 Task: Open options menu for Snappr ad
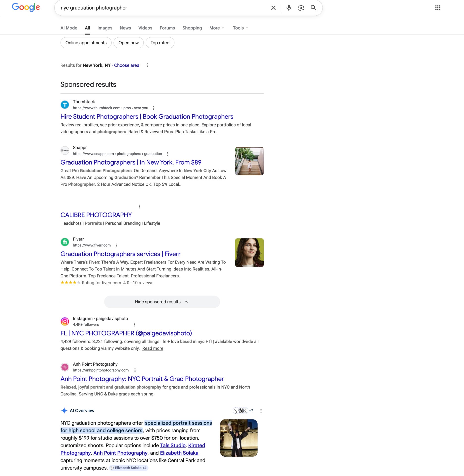pos(167,154)
